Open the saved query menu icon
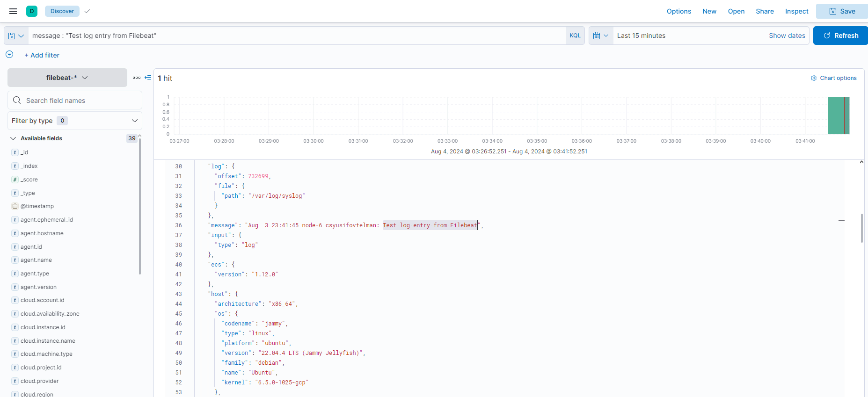Image resolution: width=868 pixels, height=397 pixels. 16,36
